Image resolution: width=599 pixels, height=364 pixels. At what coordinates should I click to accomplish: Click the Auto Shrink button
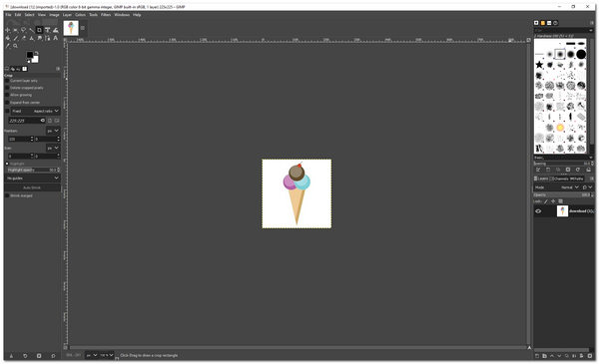[x=33, y=187]
